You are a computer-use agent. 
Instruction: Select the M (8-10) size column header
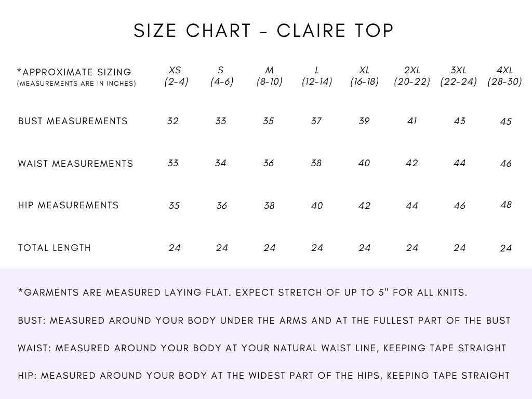pyautogui.click(x=269, y=76)
